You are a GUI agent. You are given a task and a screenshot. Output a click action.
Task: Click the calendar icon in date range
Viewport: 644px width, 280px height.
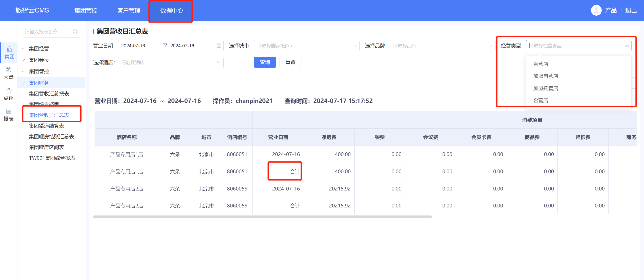[x=219, y=46]
